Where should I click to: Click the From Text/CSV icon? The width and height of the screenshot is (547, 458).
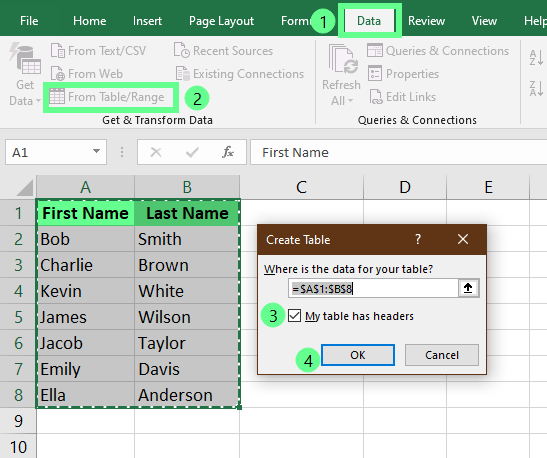click(58, 51)
